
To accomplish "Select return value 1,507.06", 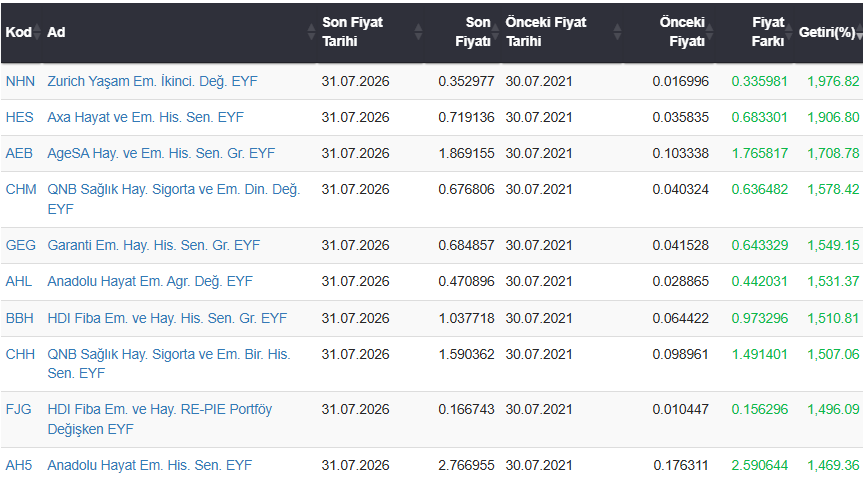I will pyautogui.click(x=833, y=354).
